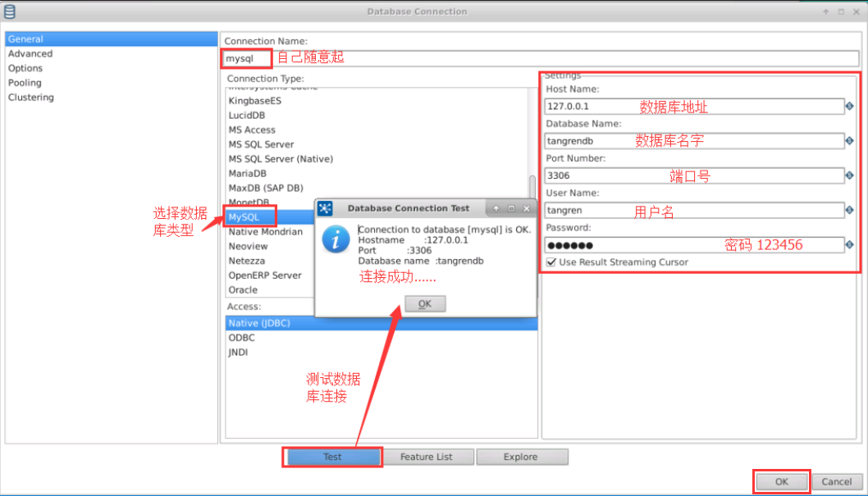The image size is (868, 496).
Task: Select Native (JDBC) access method
Action: click(x=381, y=323)
